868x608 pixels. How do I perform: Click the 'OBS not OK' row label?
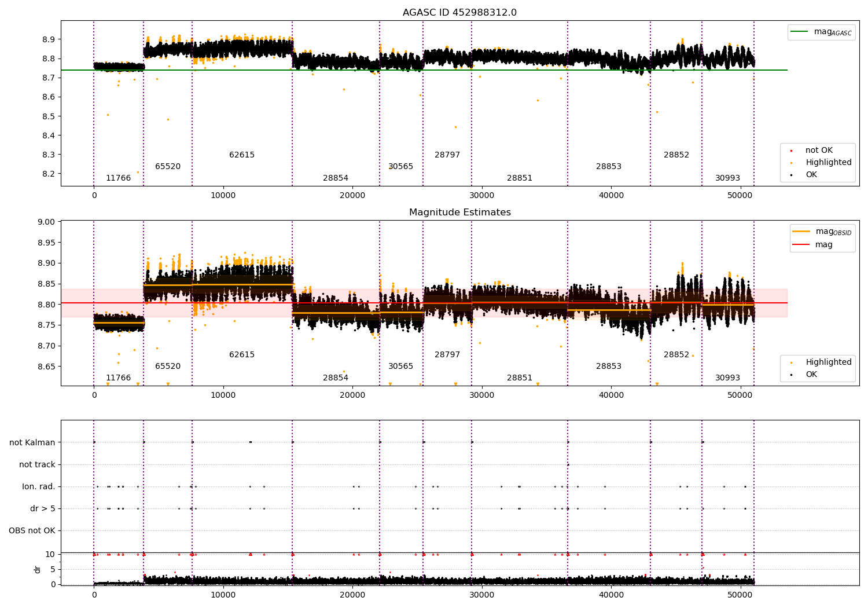(32, 531)
